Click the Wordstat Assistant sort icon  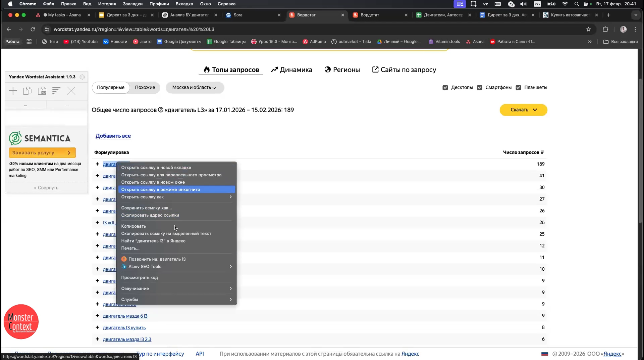(x=56, y=91)
